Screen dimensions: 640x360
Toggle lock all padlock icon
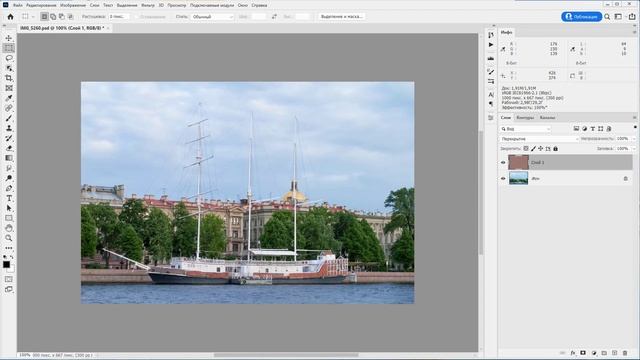(x=555, y=149)
